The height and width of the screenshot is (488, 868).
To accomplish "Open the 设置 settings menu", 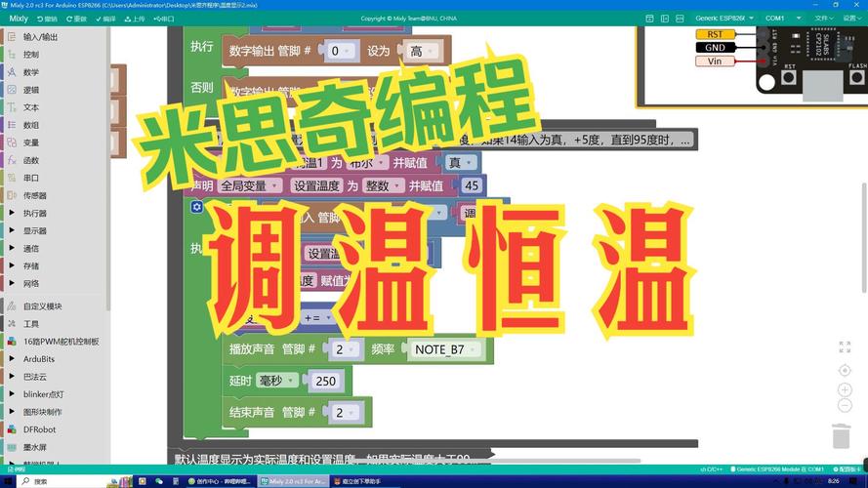I will click(x=852, y=18).
